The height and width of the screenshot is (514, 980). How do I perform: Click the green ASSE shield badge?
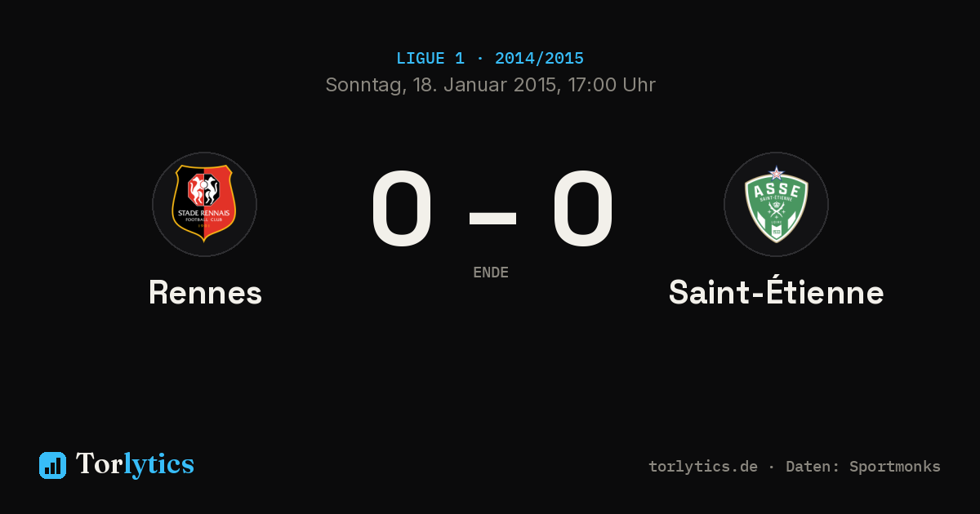[776, 205]
